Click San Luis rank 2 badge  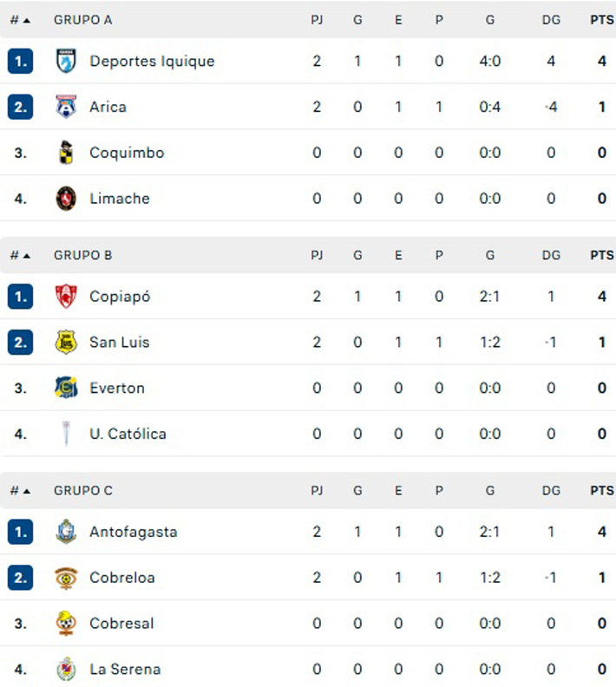click(x=21, y=343)
